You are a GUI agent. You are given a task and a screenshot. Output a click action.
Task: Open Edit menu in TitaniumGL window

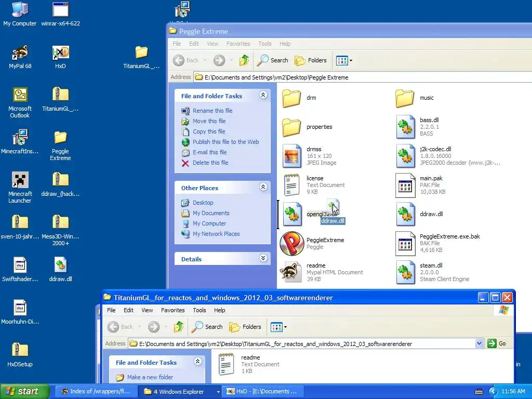128,310
